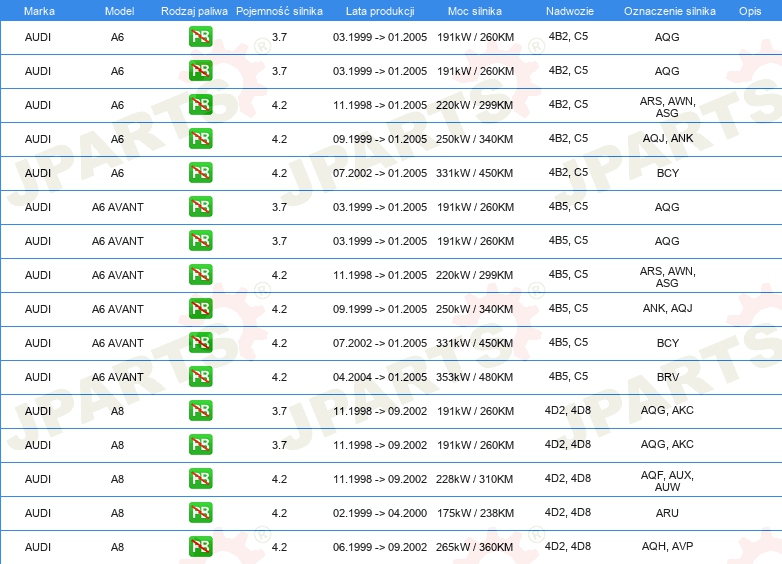Select '250kW / 340KM' in the 4B2 A6 row
782x564 pixels.
(x=474, y=139)
